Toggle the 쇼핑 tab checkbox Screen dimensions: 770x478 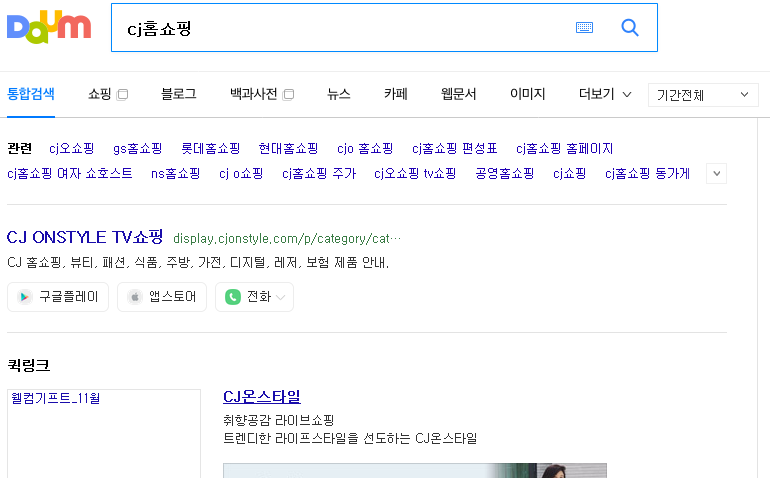tap(123, 94)
